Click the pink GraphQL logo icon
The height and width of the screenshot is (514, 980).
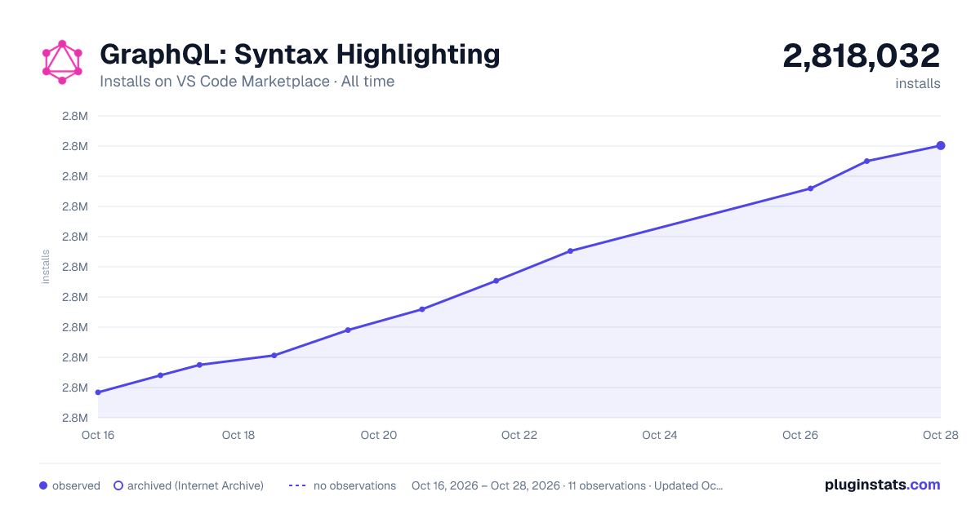pyautogui.click(x=62, y=62)
